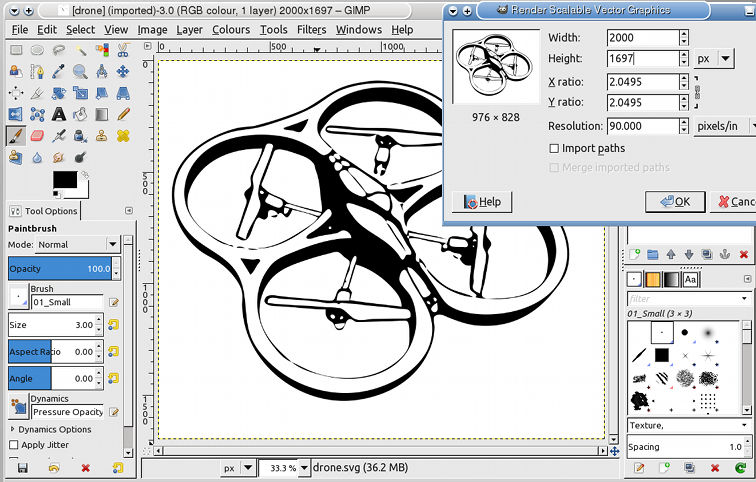Expand Dynamics Options section
The height and width of the screenshot is (482, 756).
[x=13, y=429]
